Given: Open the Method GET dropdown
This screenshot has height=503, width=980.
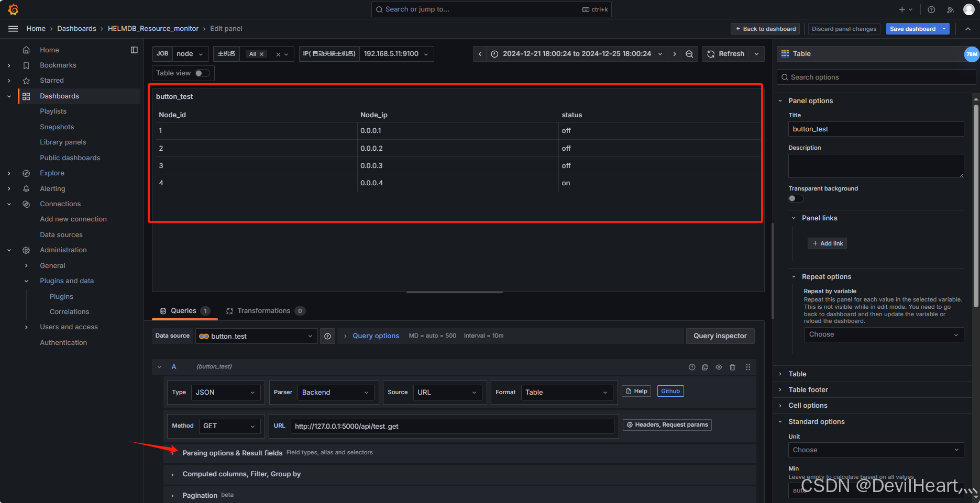Looking at the screenshot, I should click(229, 426).
